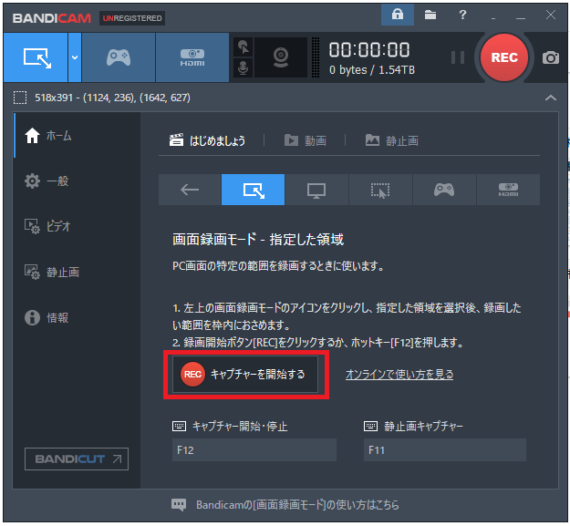Toggle the mouse cursor effect icon
Image resolution: width=570 pixels, height=526 pixels.
click(243, 47)
